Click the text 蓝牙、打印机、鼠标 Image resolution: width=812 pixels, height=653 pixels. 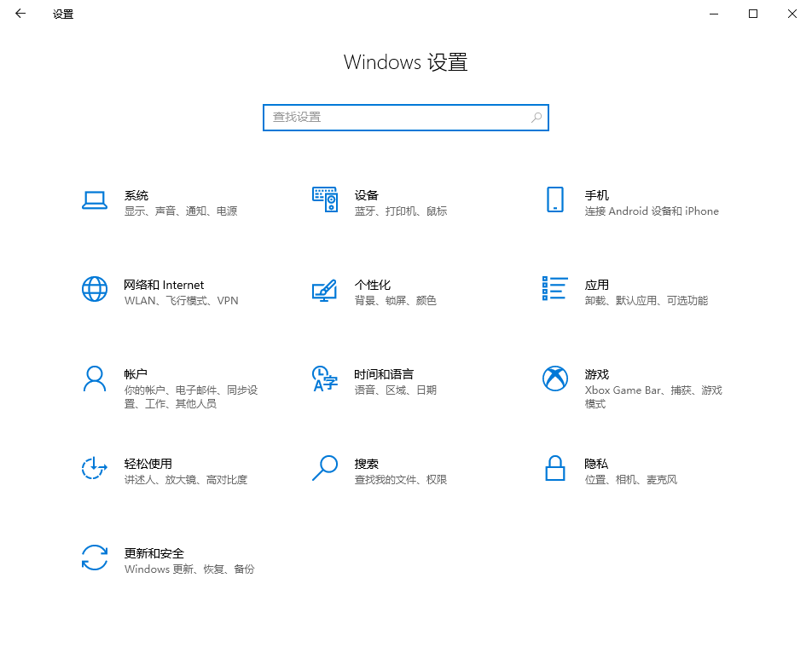coord(401,211)
